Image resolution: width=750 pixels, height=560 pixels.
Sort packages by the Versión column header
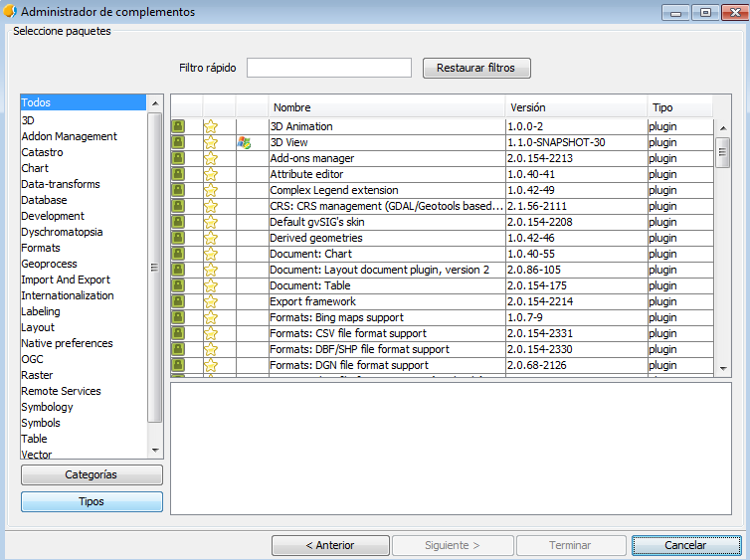click(575, 106)
